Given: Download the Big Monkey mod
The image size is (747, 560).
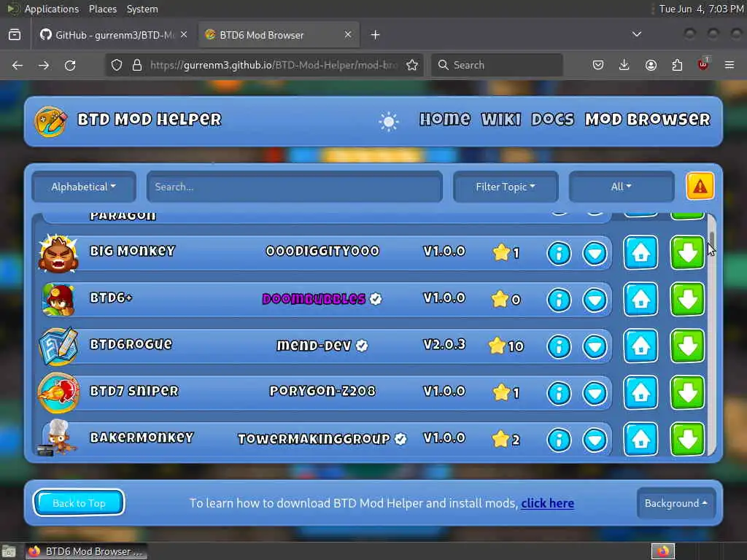Looking at the screenshot, I should pyautogui.click(x=687, y=252).
